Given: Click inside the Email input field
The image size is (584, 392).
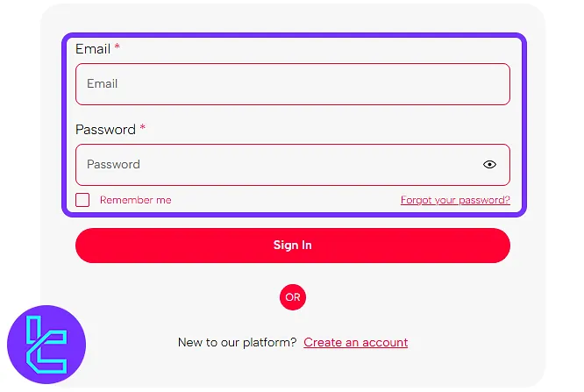Looking at the screenshot, I should [x=292, y=84].
